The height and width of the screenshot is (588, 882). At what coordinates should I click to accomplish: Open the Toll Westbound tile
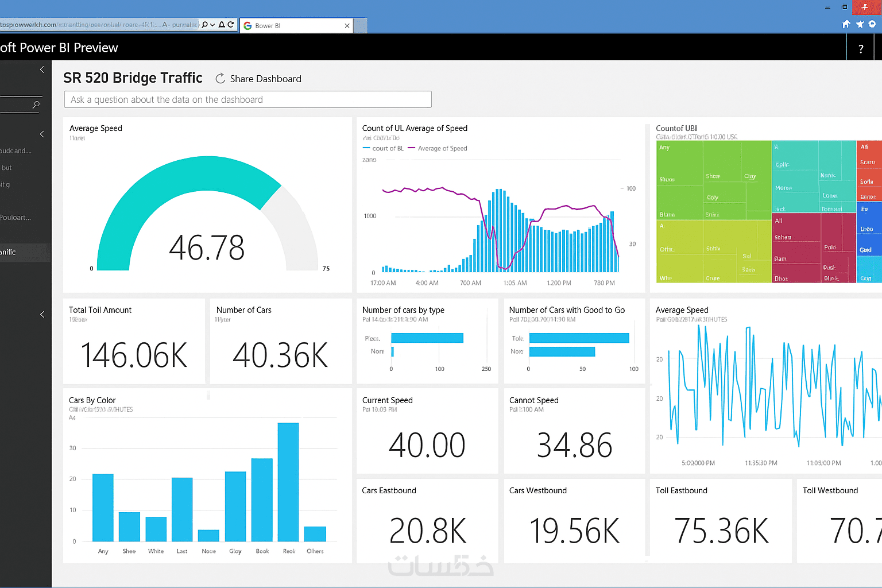(840, 521)
